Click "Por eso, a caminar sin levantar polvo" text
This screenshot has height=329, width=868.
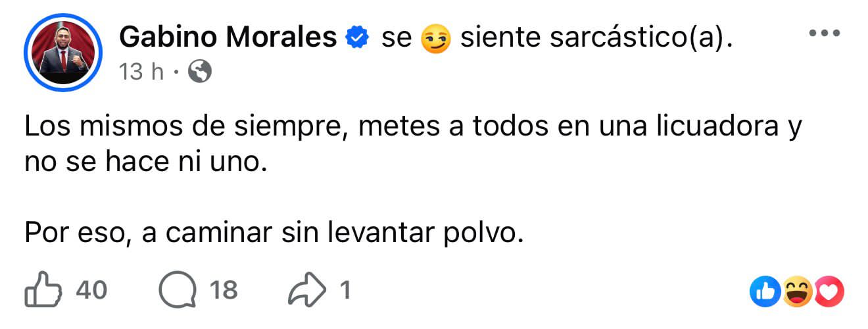click(x=274, y=231)
